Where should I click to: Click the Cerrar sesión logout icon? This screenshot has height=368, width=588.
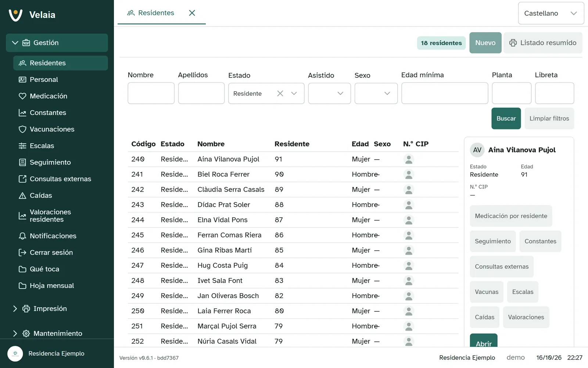coord(22,252)
